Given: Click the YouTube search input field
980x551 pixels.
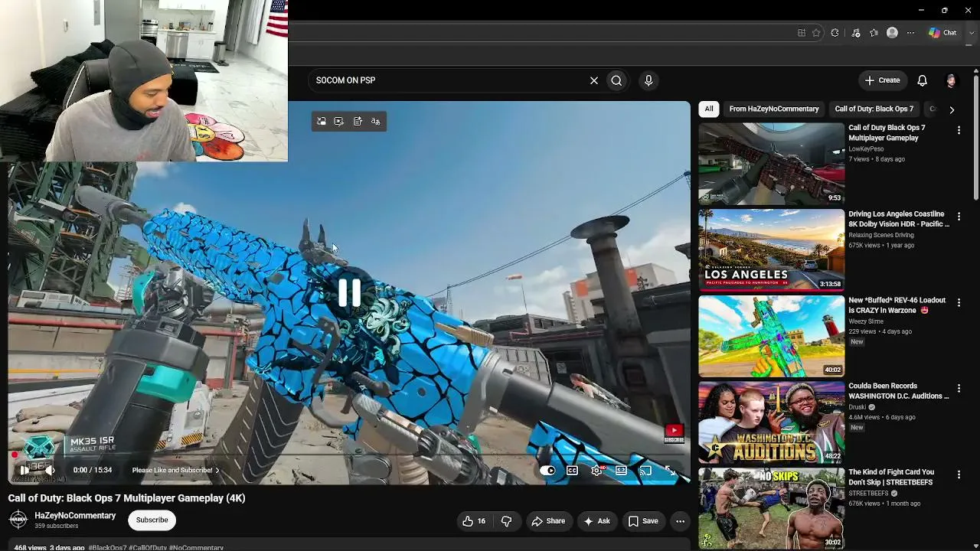Looking at the screenshot, I should pyautogui.click(x=448, y=80).
